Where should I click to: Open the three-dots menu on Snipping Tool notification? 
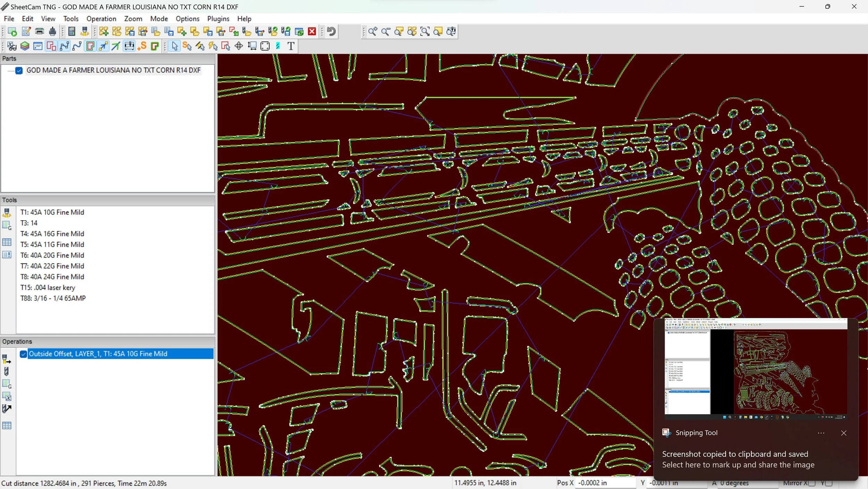pyautogui.click(x=821, y=433)
